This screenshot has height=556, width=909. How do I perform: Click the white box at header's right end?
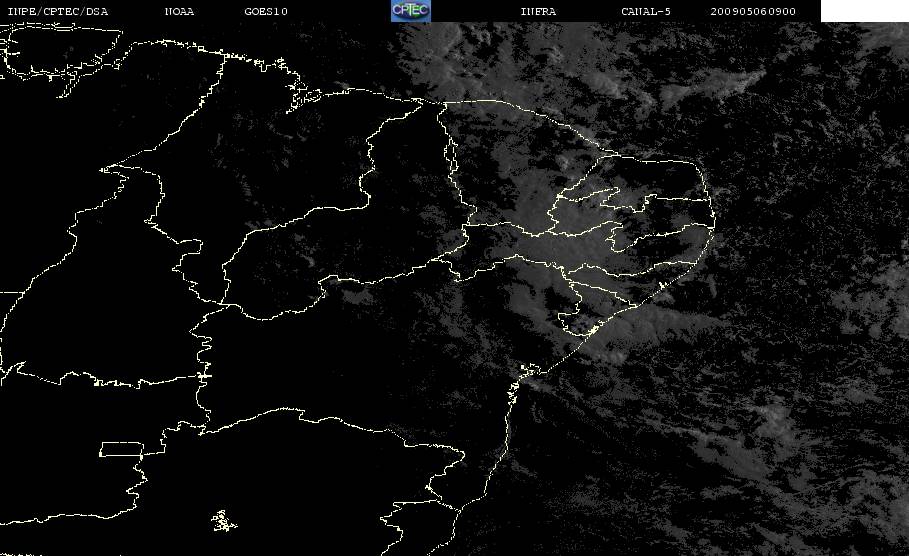865,11
